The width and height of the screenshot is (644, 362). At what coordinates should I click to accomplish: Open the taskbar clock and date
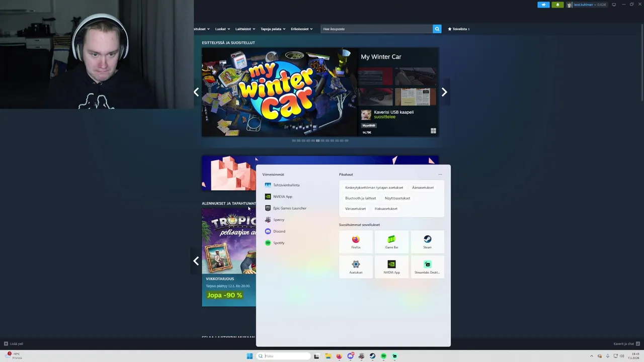(x=633, y=356)
